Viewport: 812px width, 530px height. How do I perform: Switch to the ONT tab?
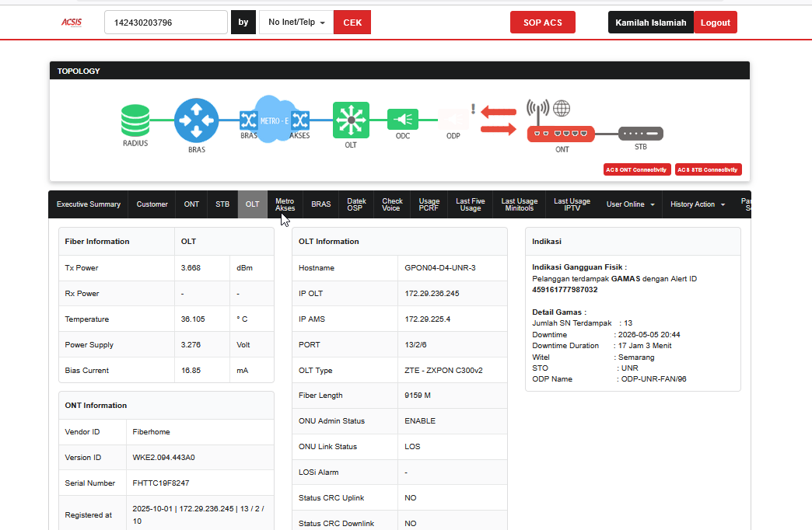coord(191,204)
